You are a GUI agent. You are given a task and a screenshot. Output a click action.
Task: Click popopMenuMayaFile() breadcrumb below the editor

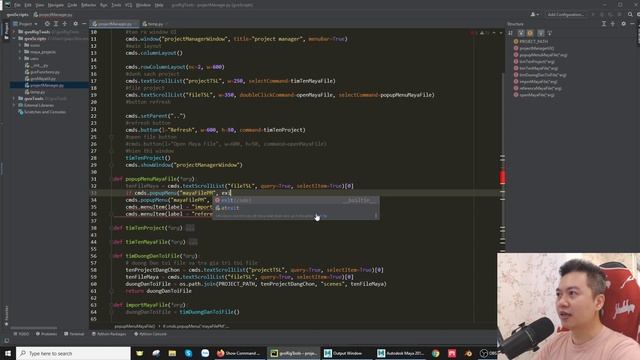tap(135, 326)
